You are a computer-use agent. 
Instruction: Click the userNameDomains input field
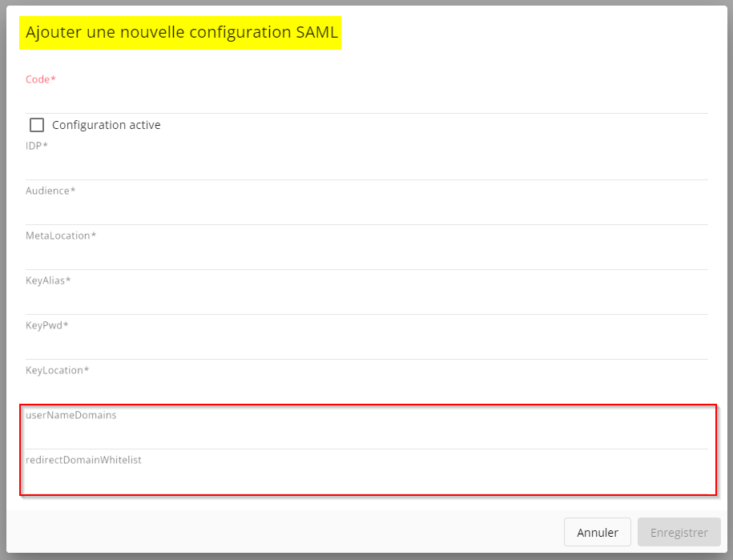[x=366, y=436]
